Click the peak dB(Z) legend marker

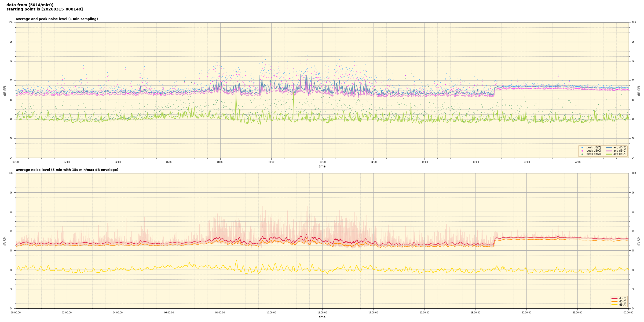(582, 148)
